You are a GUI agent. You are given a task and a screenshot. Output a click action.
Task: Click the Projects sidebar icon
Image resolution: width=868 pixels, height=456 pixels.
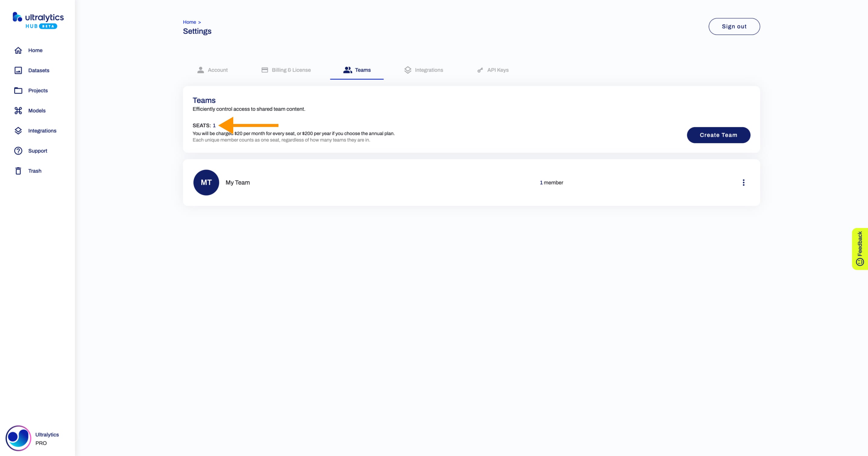tap(18, 90)
